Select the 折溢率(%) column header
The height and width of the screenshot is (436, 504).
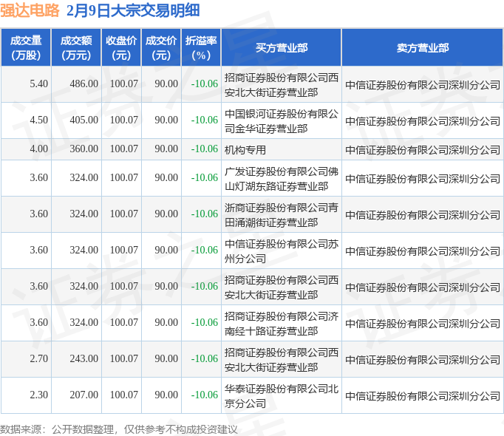coord(201,48)
